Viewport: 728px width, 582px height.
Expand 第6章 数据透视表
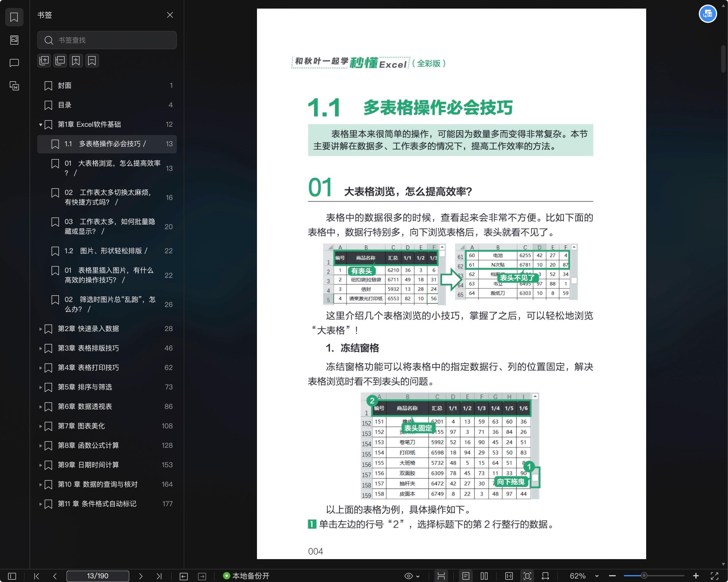41,406
